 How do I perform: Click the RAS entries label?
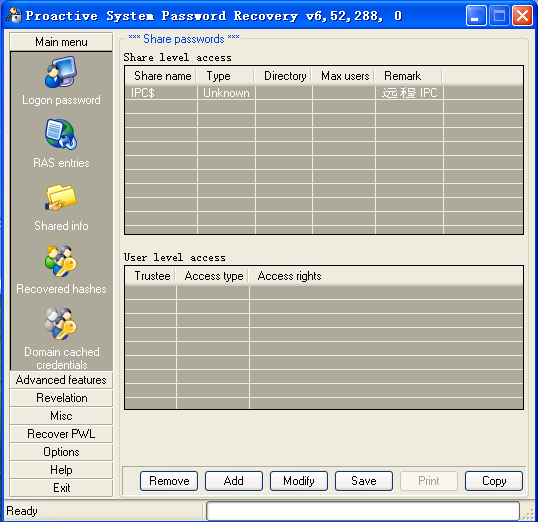tap(61, 163)
